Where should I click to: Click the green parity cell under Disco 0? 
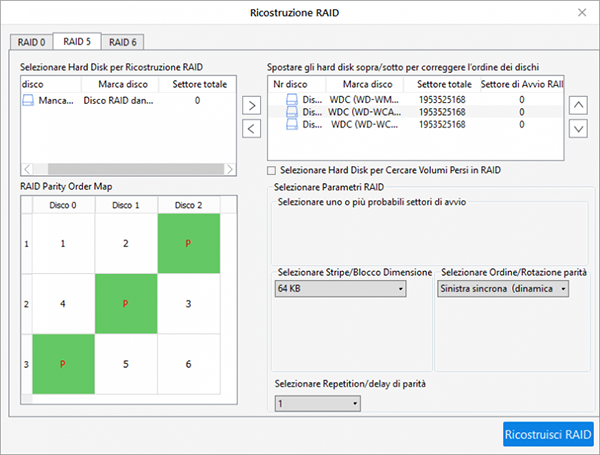(63, 364)
